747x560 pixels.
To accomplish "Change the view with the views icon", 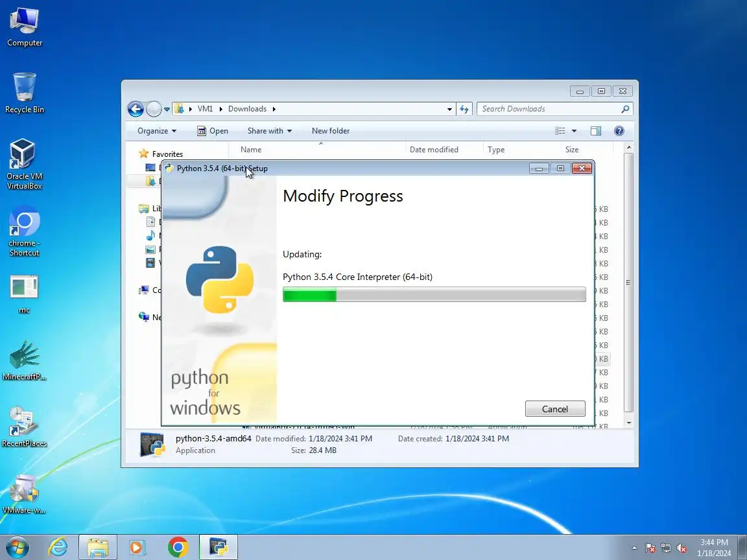I will [560, 131].
